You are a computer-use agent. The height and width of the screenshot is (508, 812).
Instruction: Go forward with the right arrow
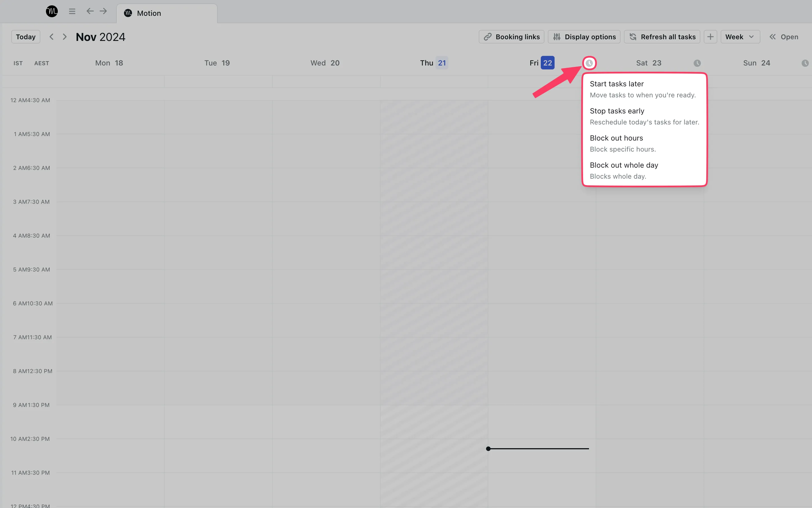pyautogui.click(x=103, y=11)
